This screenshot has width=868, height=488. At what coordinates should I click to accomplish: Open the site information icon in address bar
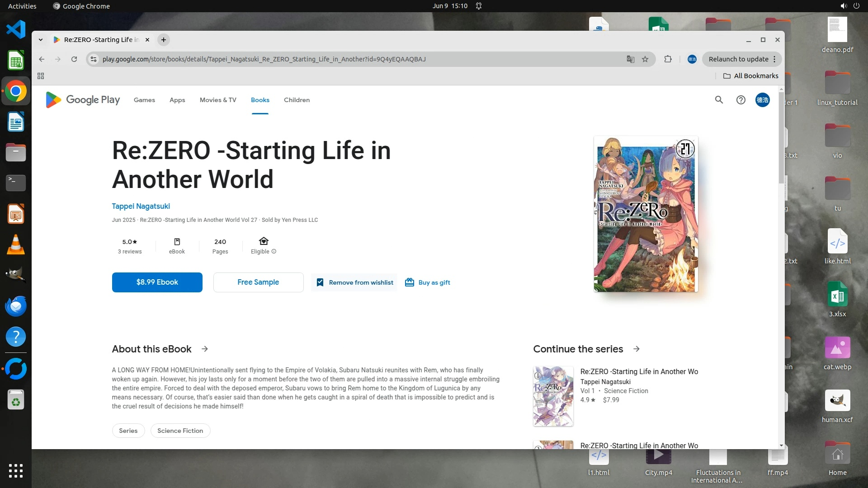click(94, 59)
